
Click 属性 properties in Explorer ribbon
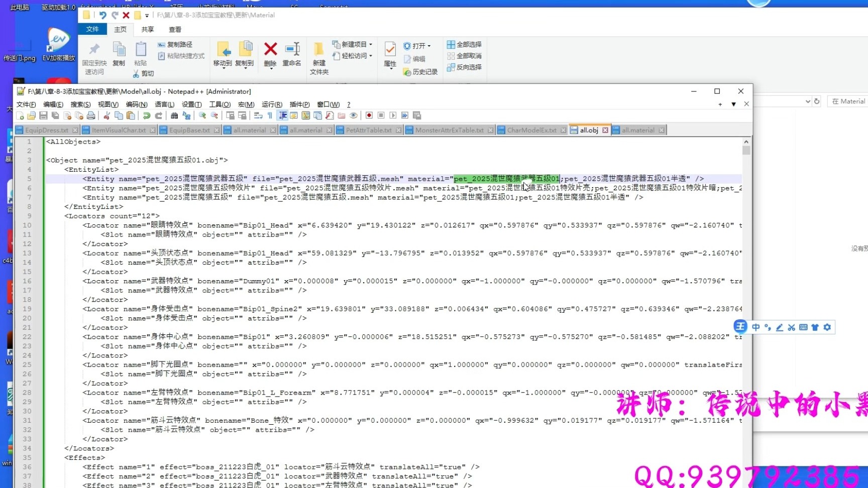click(x=390, y=55)
